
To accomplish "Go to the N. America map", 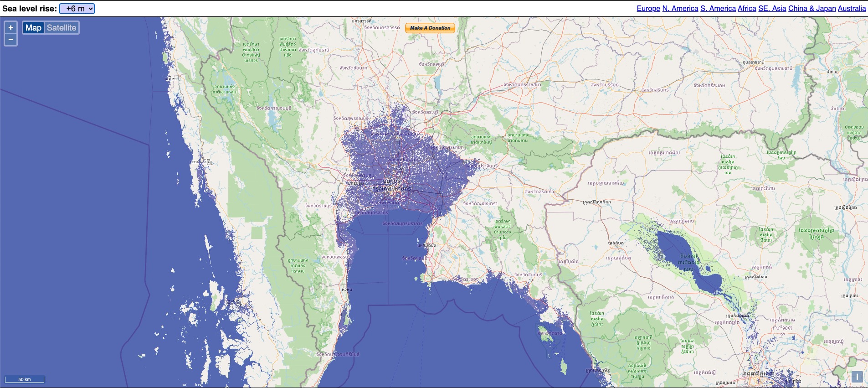I will 680,8.
